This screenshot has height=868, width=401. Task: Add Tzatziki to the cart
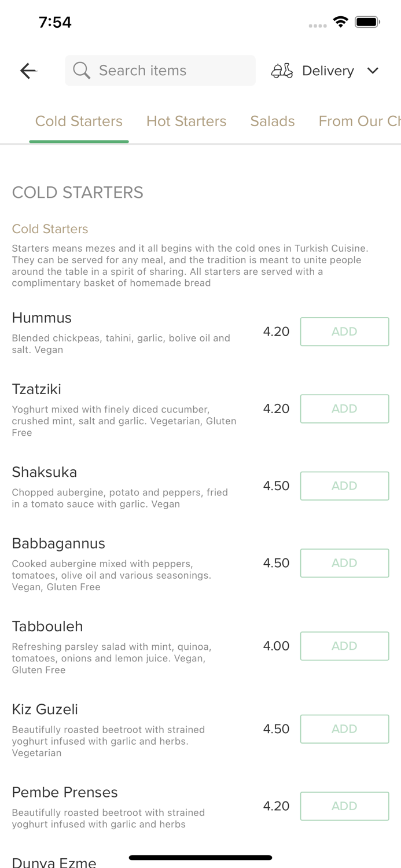[x=344, y=409]
